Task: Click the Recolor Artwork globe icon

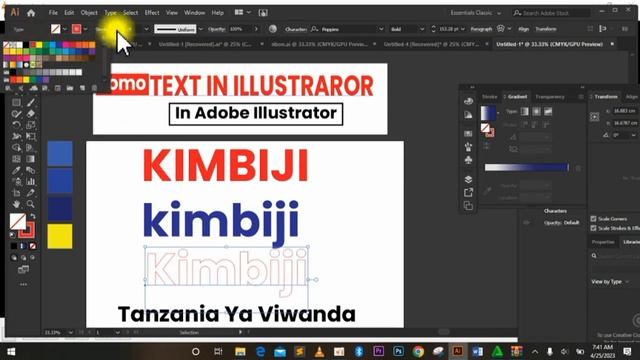Action: point(273,29)
